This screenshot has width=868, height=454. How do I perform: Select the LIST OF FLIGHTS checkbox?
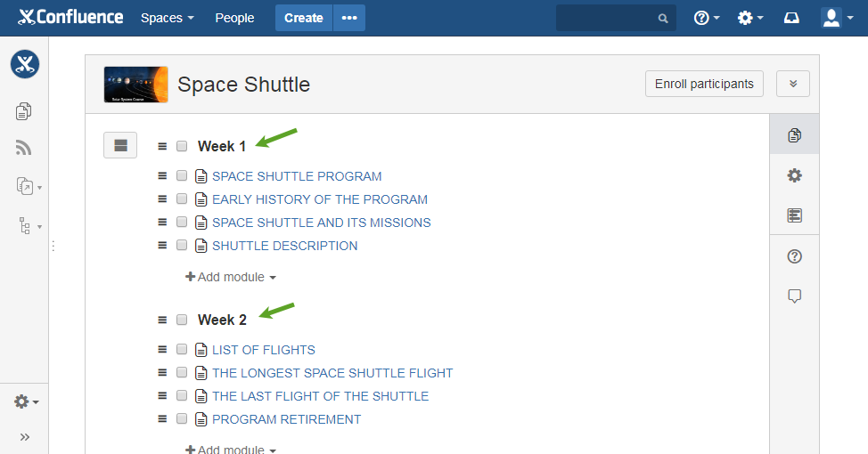click(182, 349)
